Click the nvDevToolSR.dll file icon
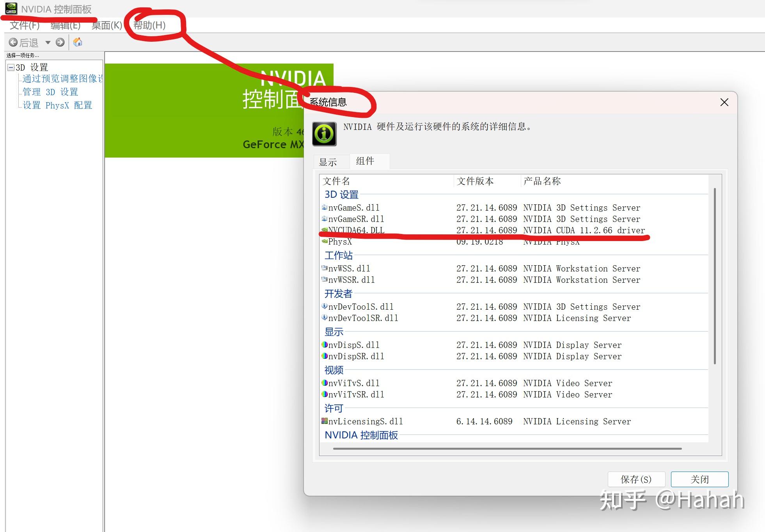 [x=324, y=317]
